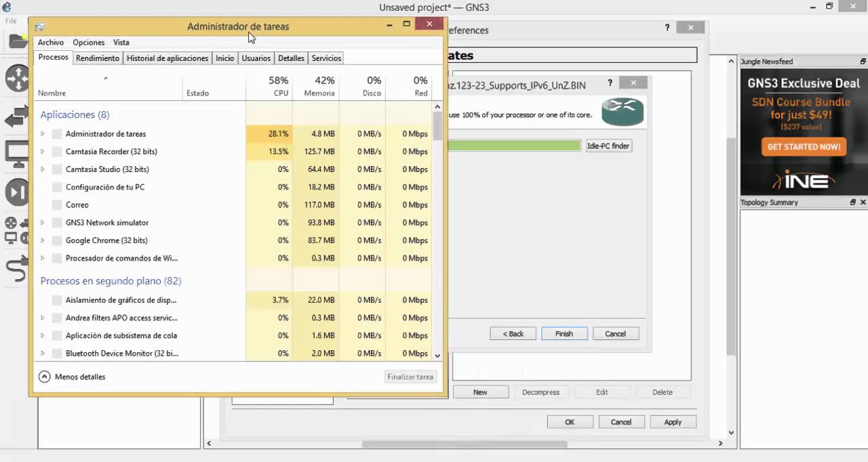The image size is (868, 462).
Task: Float the Jungle Newsfeed panel
Action: tap(863, 62)
